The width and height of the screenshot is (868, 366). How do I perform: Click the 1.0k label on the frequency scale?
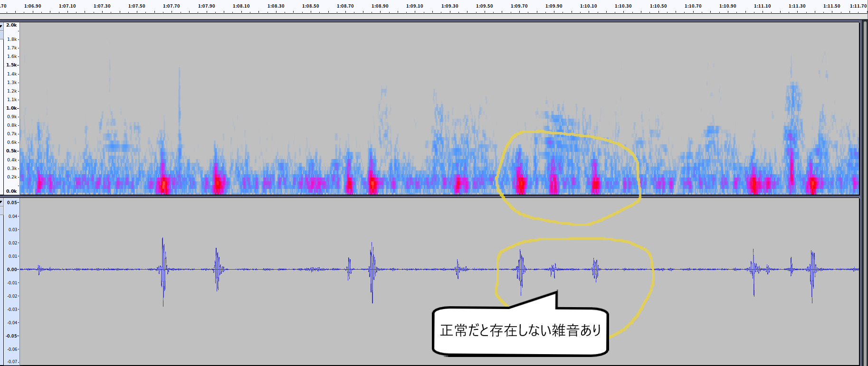click(11, 108)
